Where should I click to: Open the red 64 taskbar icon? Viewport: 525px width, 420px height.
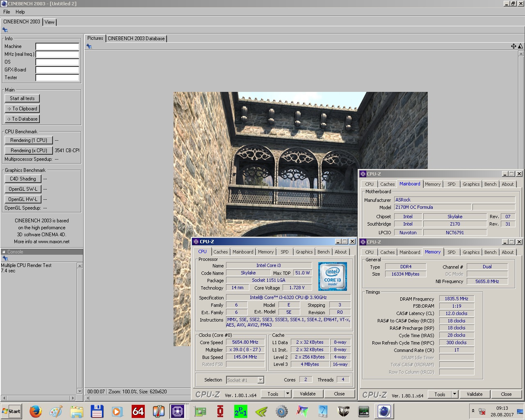[138, 411]
